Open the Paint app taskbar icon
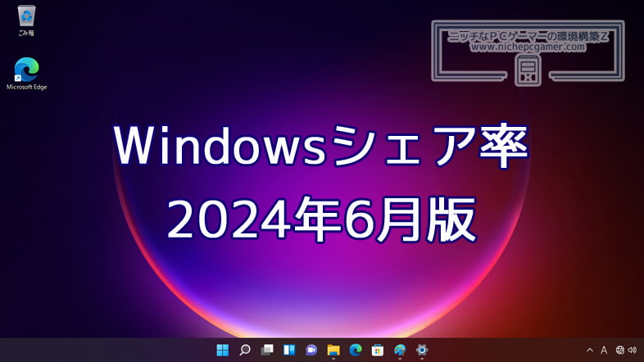The height and width of the screenshot is (362, 644). [x=400, y=350]
